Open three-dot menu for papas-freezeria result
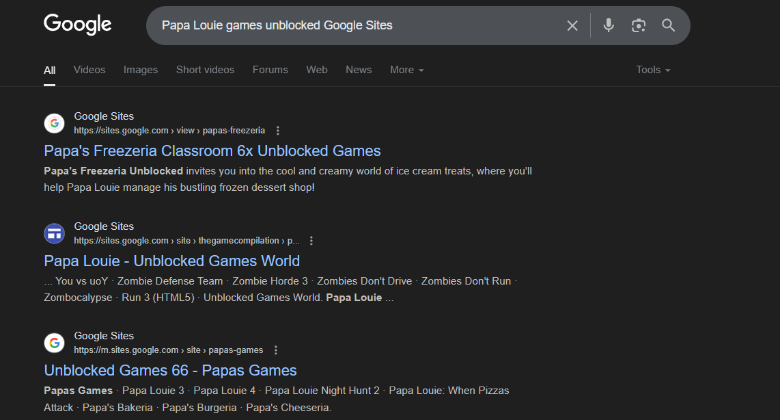 278,130
